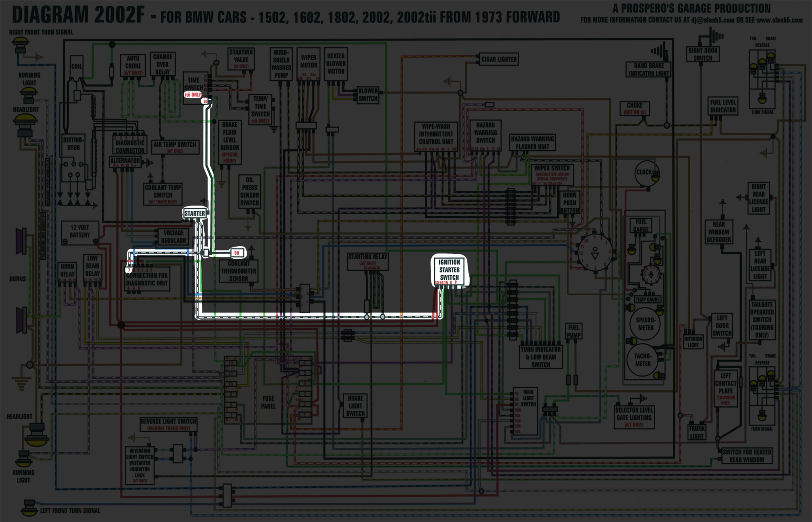Click the Fuel Gauge in instrument cluster

641,225
